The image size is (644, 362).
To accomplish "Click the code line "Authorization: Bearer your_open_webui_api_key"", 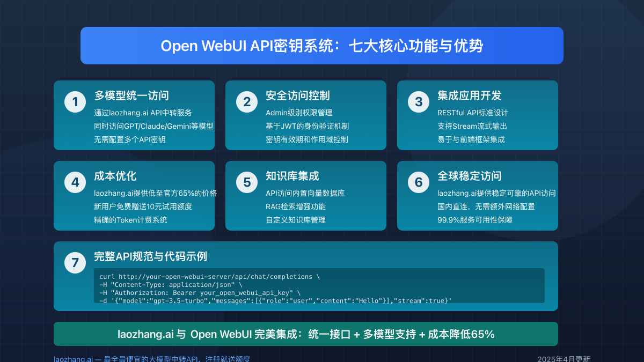I will pos(200,293).
